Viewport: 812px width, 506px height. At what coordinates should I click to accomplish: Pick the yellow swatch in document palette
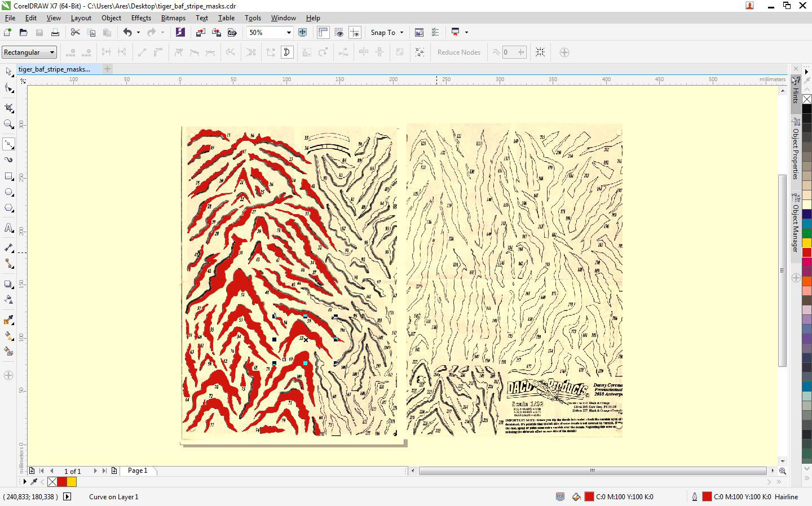[72, 482]
